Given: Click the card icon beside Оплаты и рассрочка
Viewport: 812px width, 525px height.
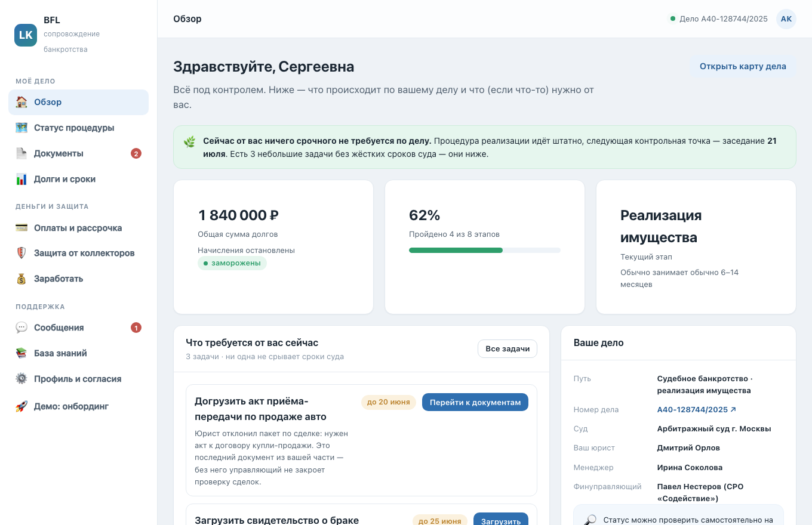Looking at the screenshot, I should [x=21, y=228].
